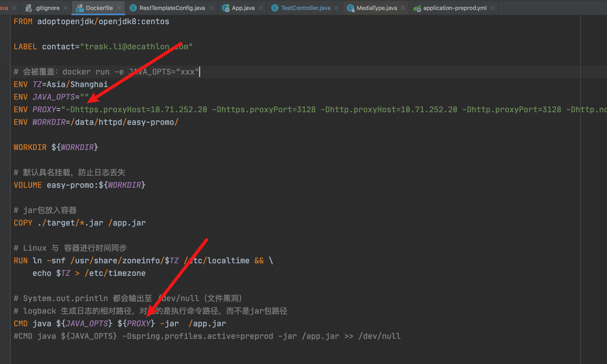Click the '# 默认具名挂载' comment line
This screenshot has width=607, height=364.
click(x=69, y=173)
